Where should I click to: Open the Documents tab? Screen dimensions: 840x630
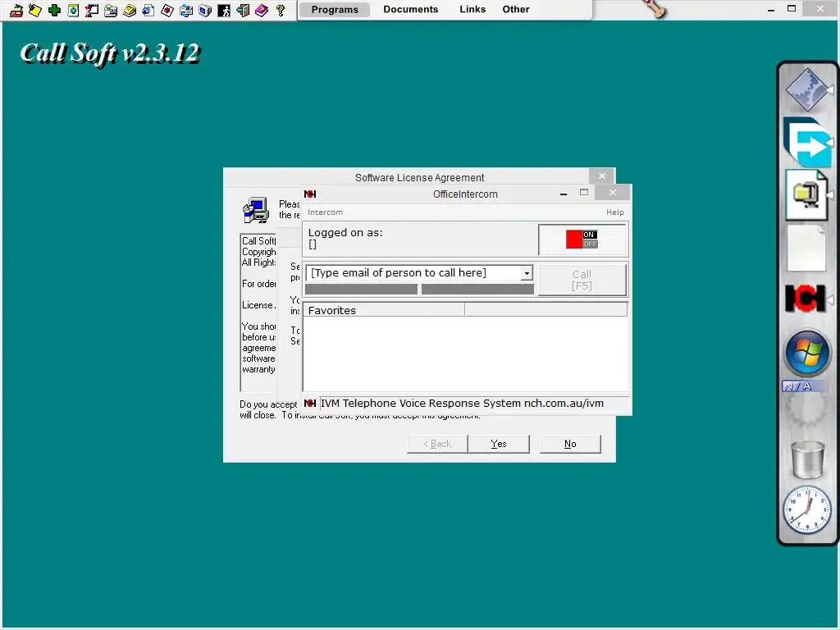pyautogui.click(x=411, y=10)
